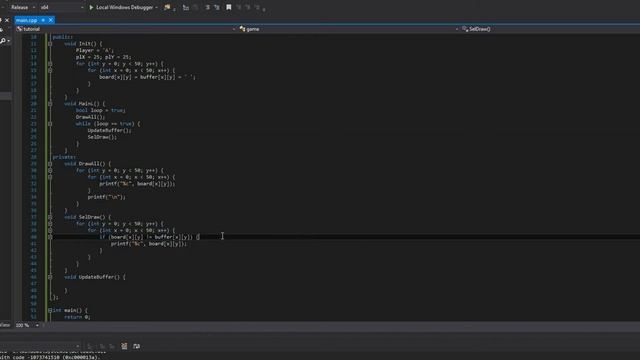Viewport: 640px width, 360px height.
Task: Open the SelDraw() member navigation dropdown
Action: [x=551, y=29]
